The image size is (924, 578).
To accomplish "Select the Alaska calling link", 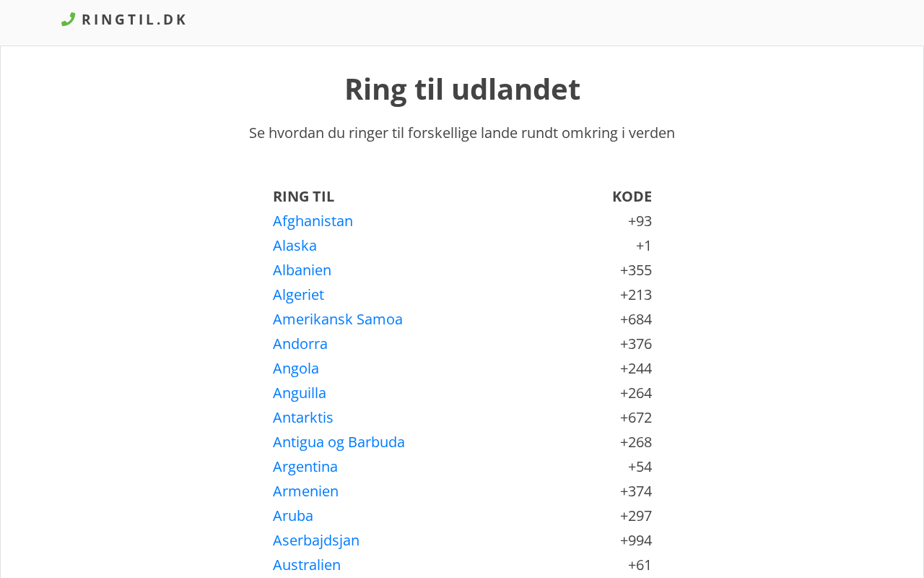I will point(295,246).
